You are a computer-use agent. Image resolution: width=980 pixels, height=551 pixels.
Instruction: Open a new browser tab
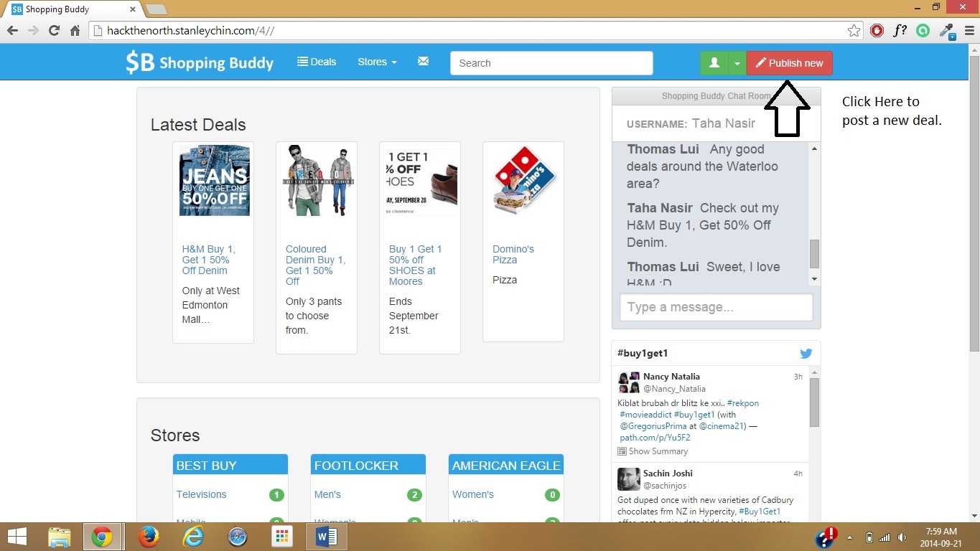156,9
